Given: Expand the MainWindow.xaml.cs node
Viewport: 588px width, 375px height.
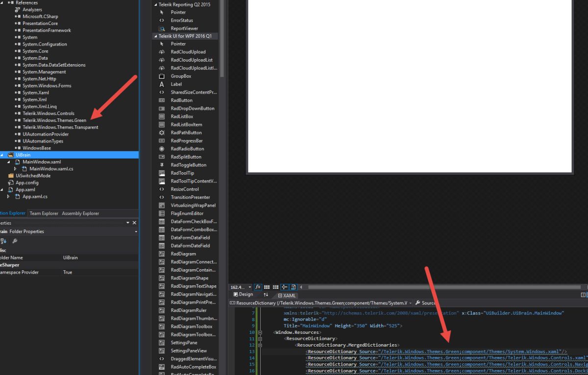Looking at the screenshot, I should pos(15,169).
